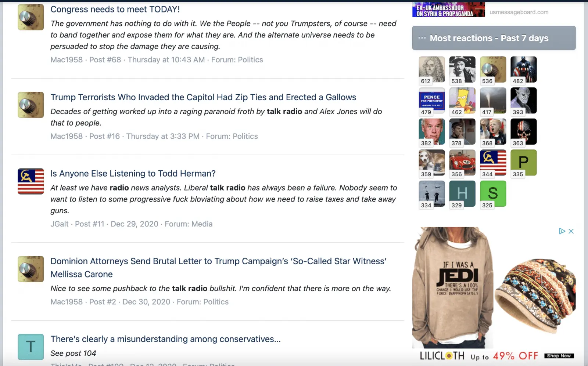Click the Shop Now button in the Lilicloth ad
Screen dimensions: 588x366
click(x=558, y=355)
